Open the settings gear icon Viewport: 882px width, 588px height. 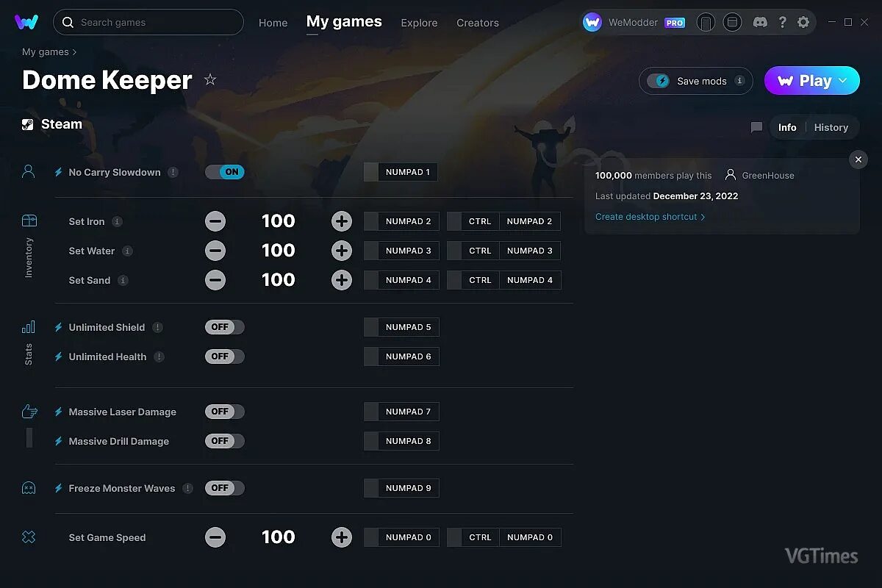point(803,22)
